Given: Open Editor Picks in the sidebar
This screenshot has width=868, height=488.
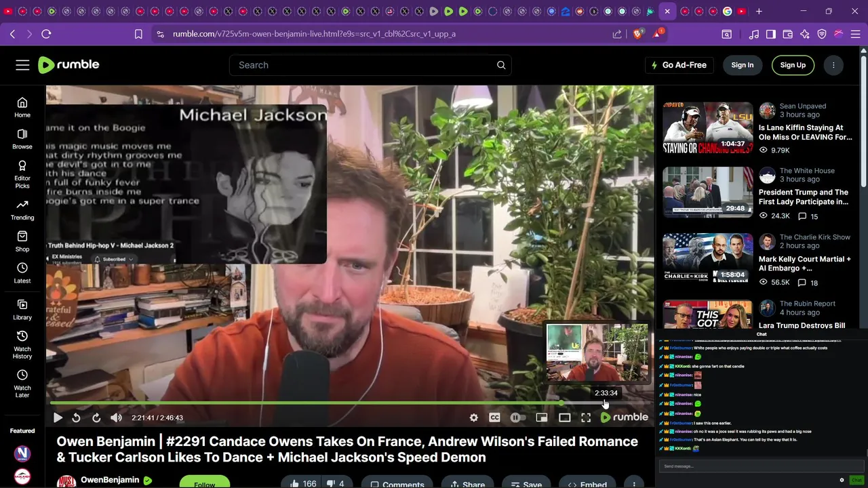Looking at the screenshot, I should point(22,174).
